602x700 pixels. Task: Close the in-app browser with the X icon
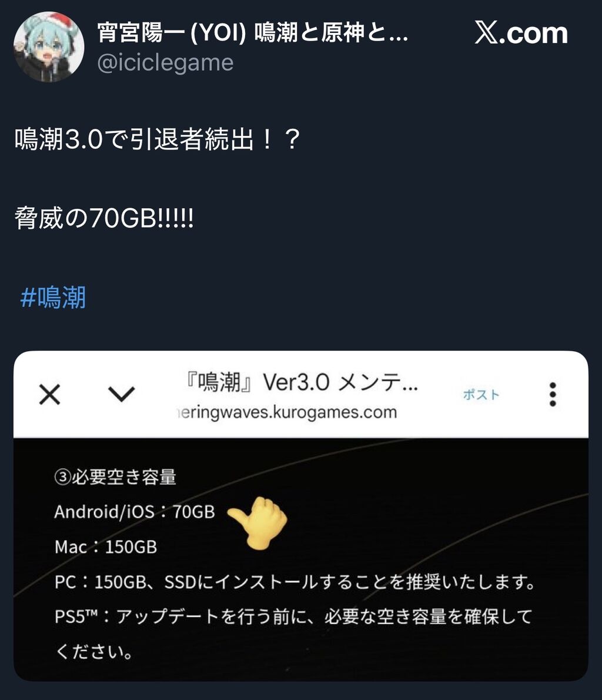tap(49, 394)
